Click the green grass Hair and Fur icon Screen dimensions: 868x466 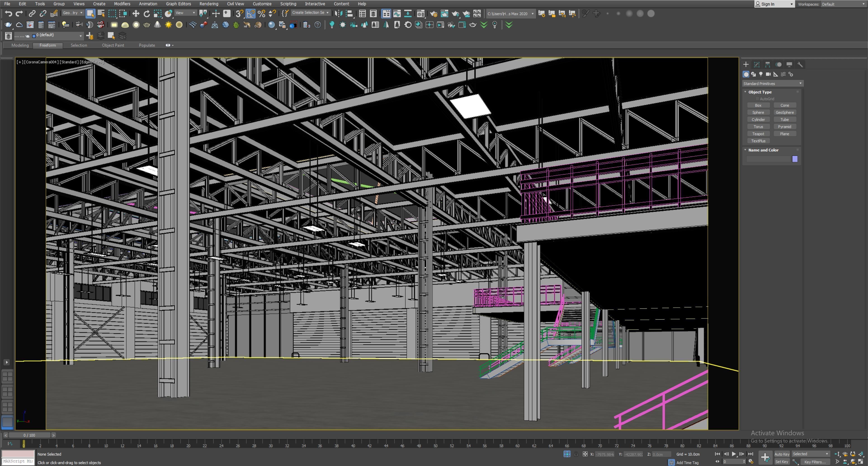tap(236, 25)
